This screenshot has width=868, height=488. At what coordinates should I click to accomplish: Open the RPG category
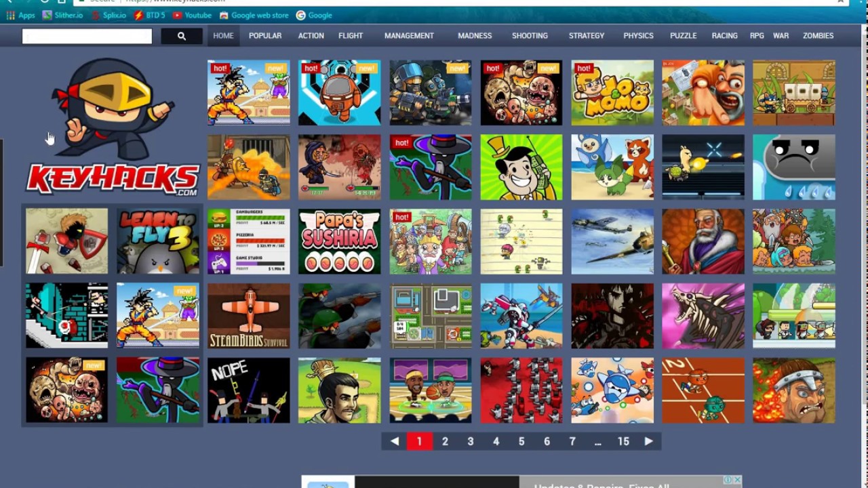757,36
